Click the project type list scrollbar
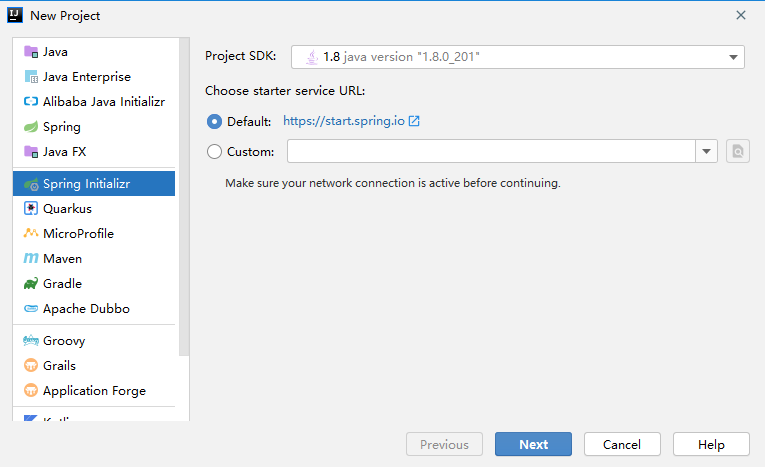Screen dimensions: 765x467 click(x=183, y=200)
